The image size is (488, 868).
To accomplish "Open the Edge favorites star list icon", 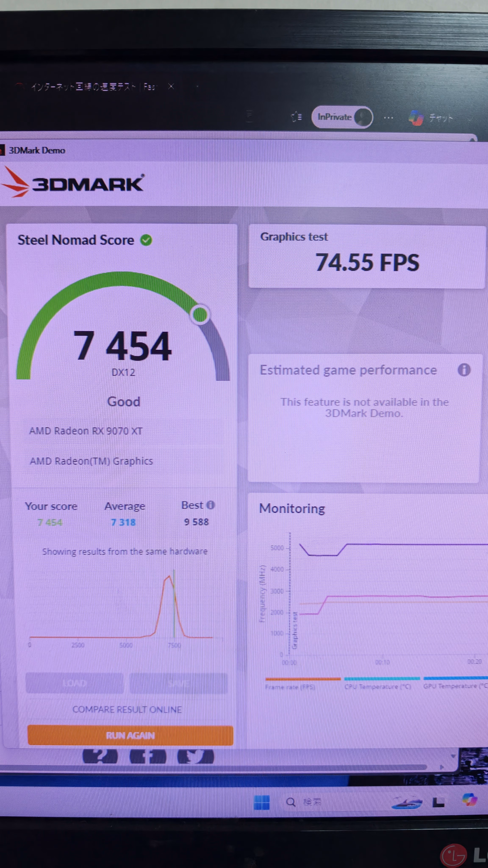I will click(x=296, y=117).
